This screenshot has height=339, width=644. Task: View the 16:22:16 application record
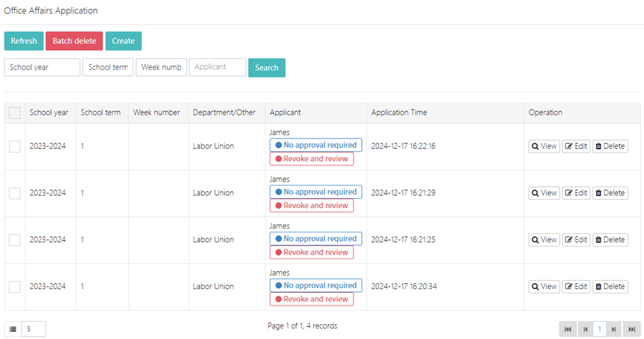point(543,146)
